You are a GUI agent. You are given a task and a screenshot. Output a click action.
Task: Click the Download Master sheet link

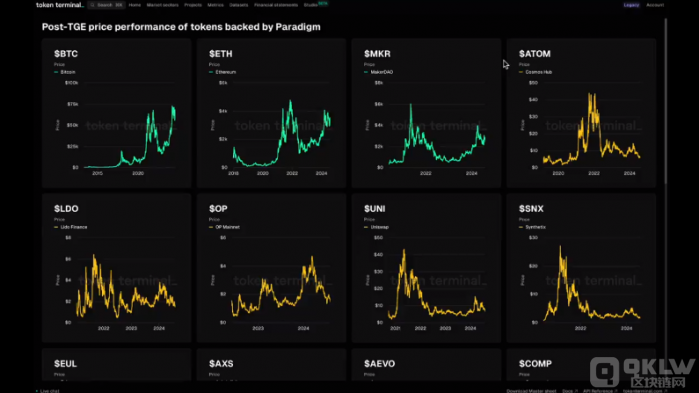pos(531,391)
